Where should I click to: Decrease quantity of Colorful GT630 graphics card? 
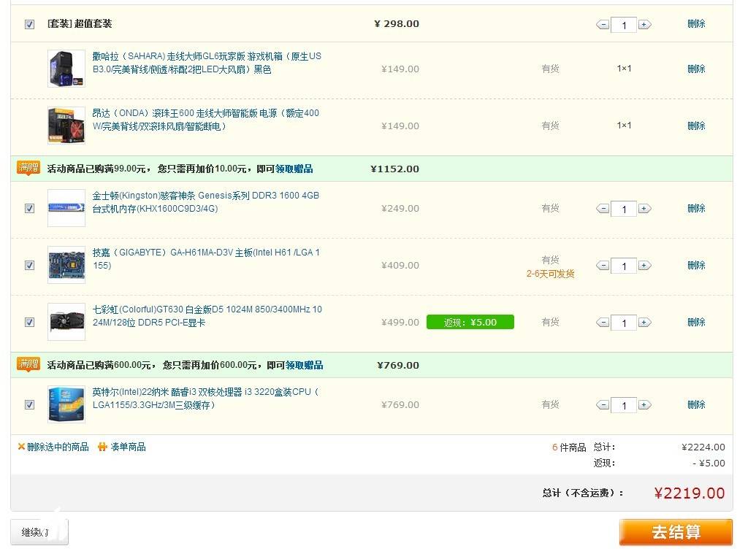603,322
